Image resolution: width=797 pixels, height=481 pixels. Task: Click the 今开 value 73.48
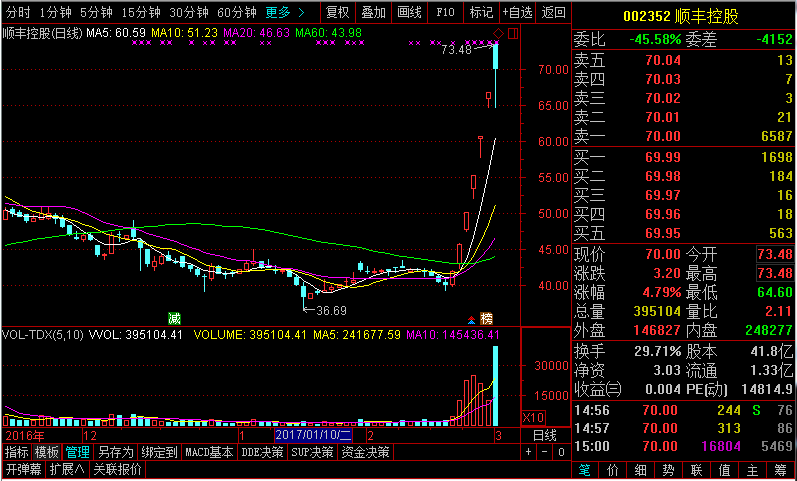point(775,254)
